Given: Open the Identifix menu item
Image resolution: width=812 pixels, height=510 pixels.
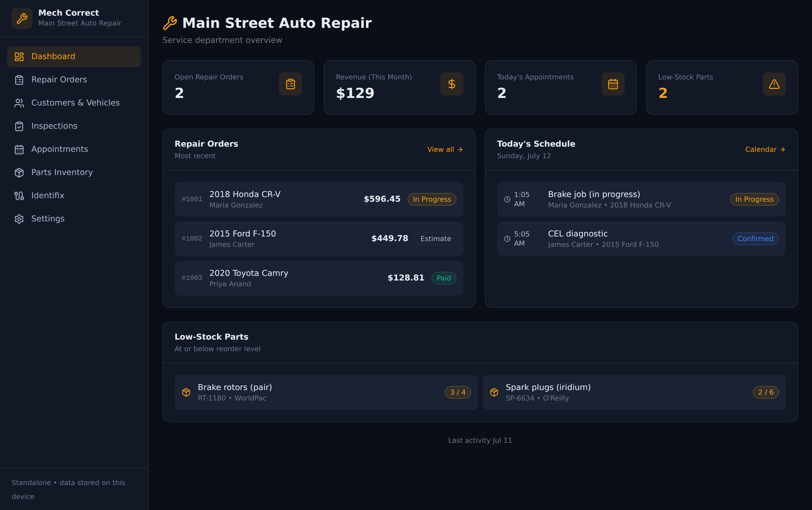Looking at the screenshot, I should [x=74, y=196].
